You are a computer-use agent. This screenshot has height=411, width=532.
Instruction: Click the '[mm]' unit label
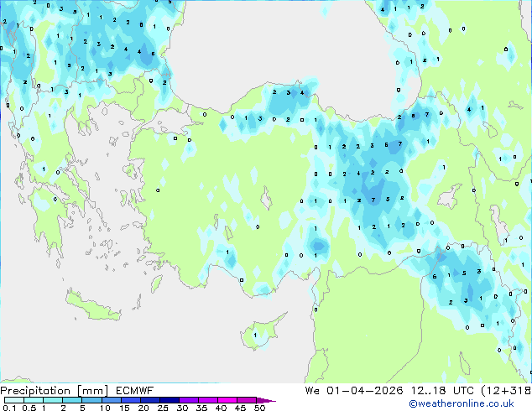point(92,391)
